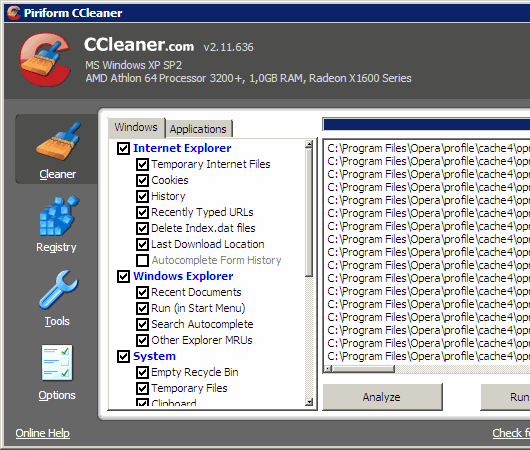Uncheck the Cookies checkbox

142,180
